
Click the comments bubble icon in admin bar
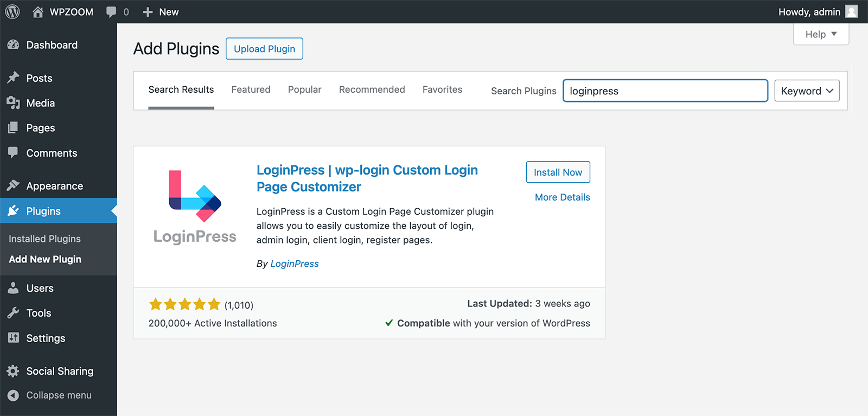pyautogui.click(x=111, y=12)
